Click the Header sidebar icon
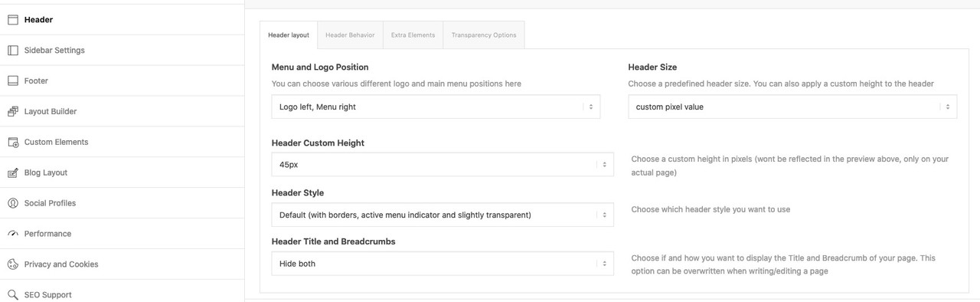 12,20
